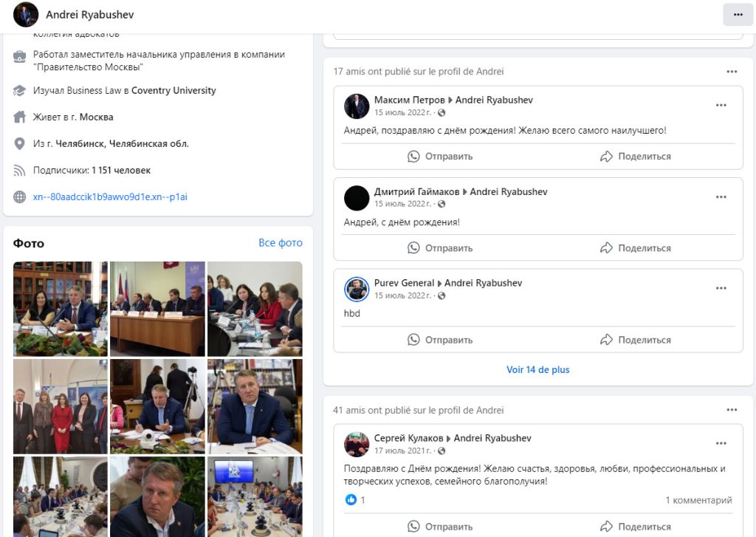Click Coventry University link in the intro

click(x=173, y=91)
